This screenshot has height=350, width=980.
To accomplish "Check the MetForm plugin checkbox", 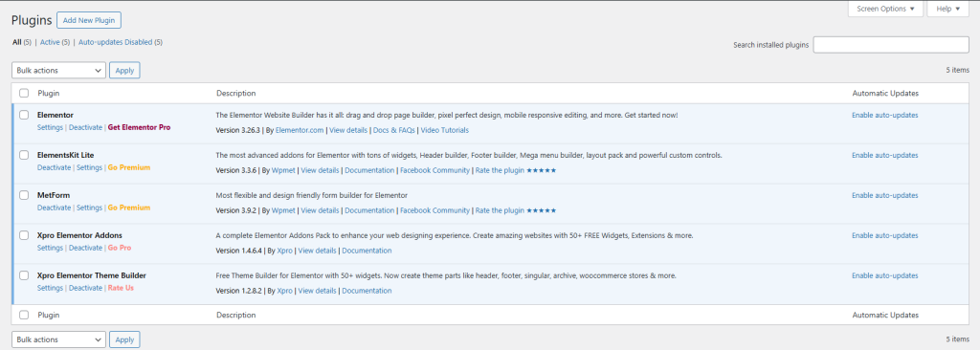I will pyautogui.click(x=24, y=195).
